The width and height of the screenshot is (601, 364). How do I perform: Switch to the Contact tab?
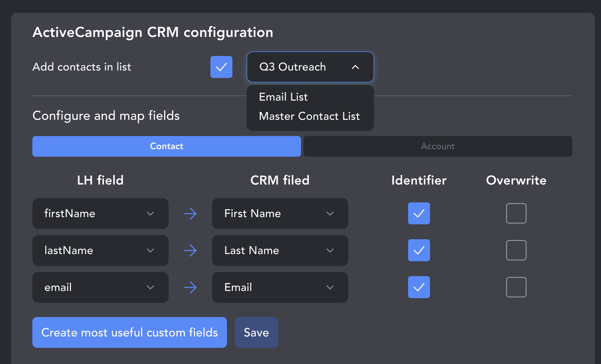click(167, 146)
